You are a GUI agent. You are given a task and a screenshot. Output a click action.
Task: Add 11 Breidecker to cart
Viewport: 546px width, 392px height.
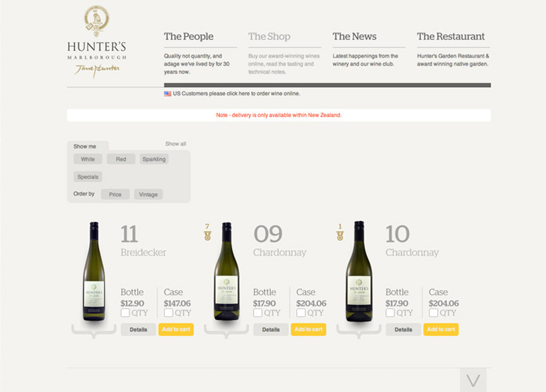(x=176, y=329)
